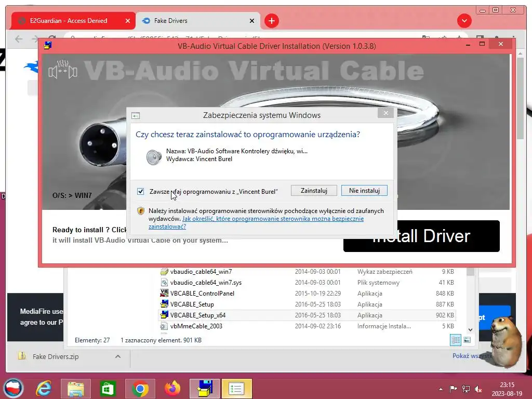Close the Zabezpieczenia systemu Windows dialog
532x399 pixels.
click(x=385, y=113)
